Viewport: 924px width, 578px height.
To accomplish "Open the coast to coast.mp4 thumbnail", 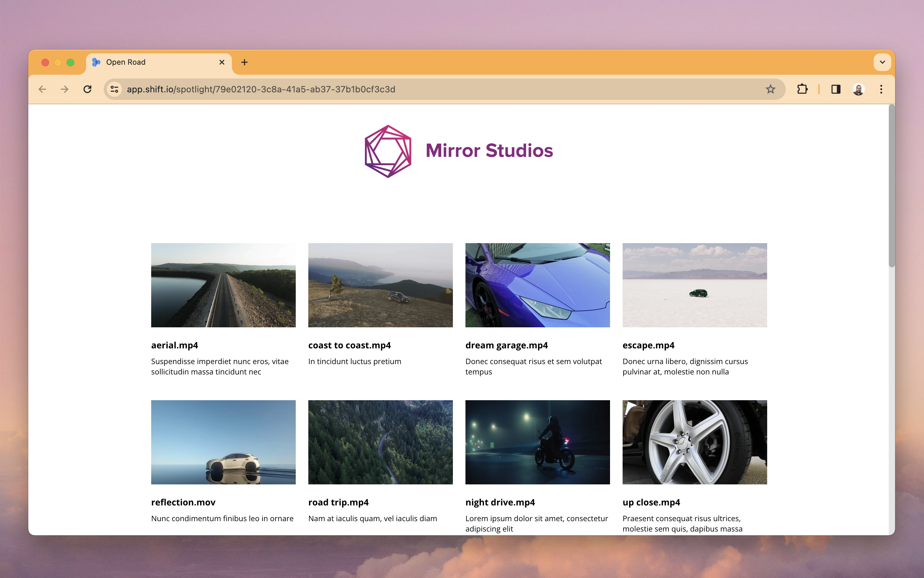I will click(x=381, y=285).
